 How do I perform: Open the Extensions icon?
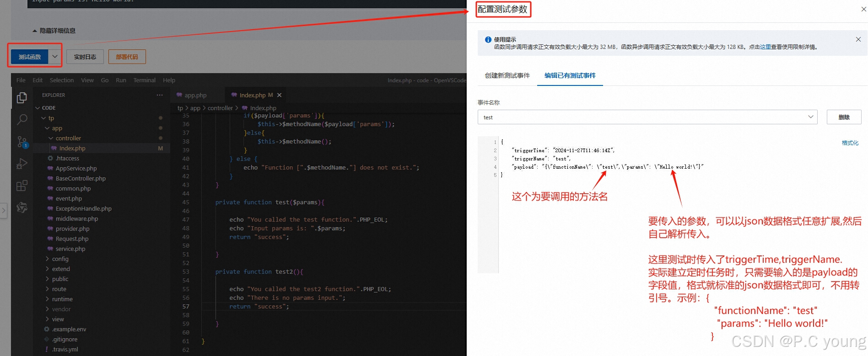click(x=22, y=186)
